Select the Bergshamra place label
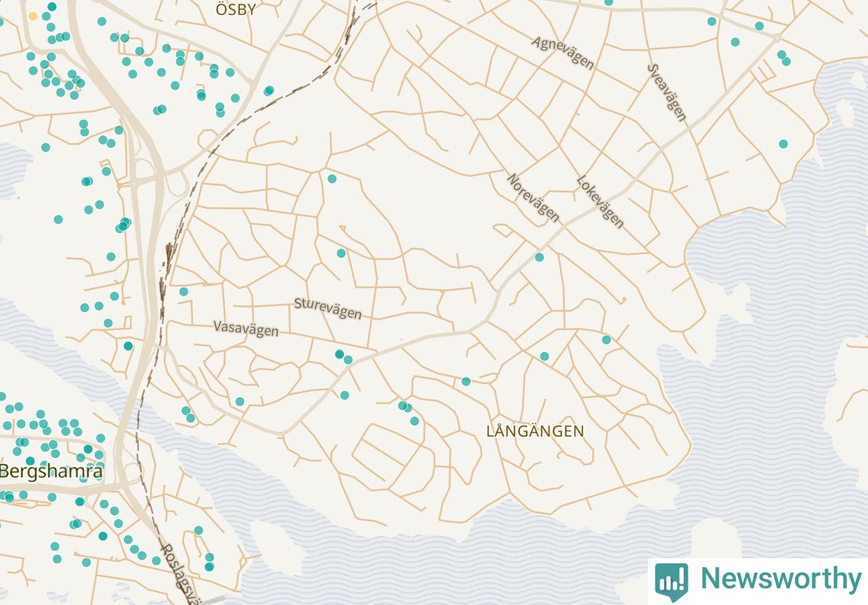Screen dimensions: 868x605 tap(52, 472)
